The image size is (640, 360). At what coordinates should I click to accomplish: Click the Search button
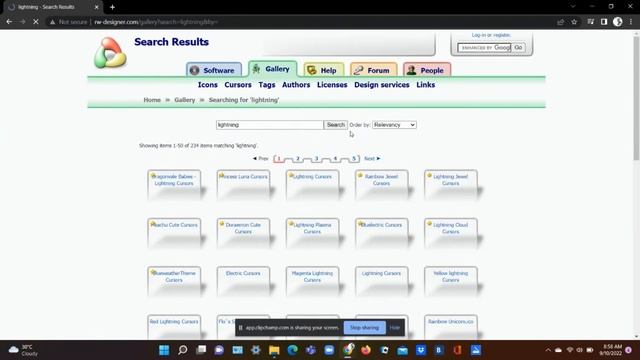tap(336, 125)
